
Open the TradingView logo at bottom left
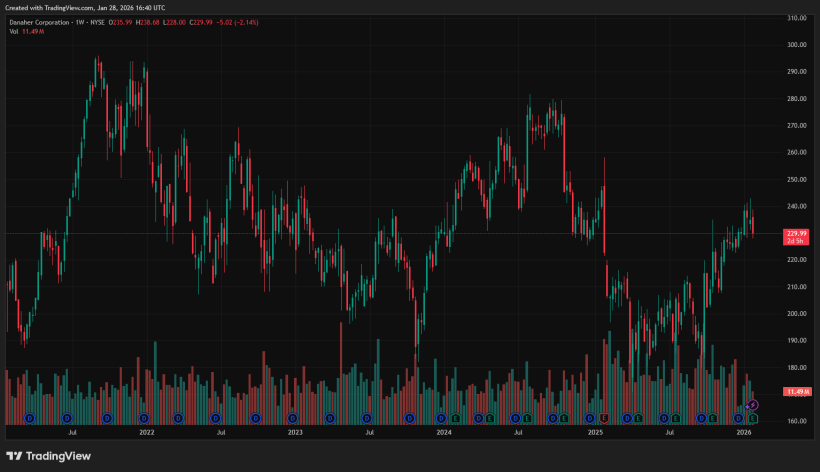[x=48, y=456]
